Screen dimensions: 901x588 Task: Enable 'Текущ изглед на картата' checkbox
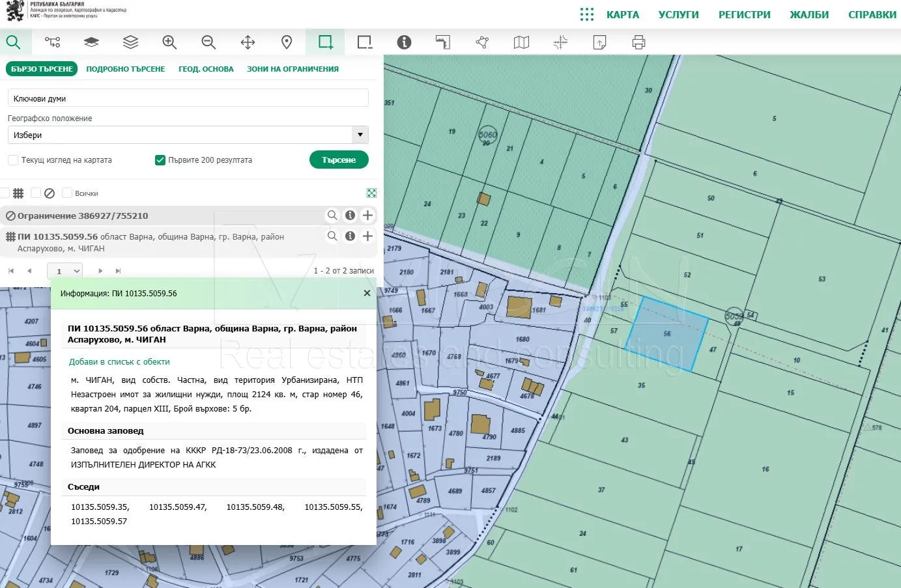13,160
